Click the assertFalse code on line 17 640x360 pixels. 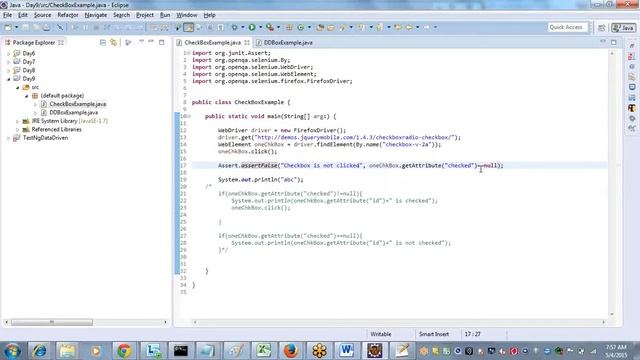click(x=259, y=165)
